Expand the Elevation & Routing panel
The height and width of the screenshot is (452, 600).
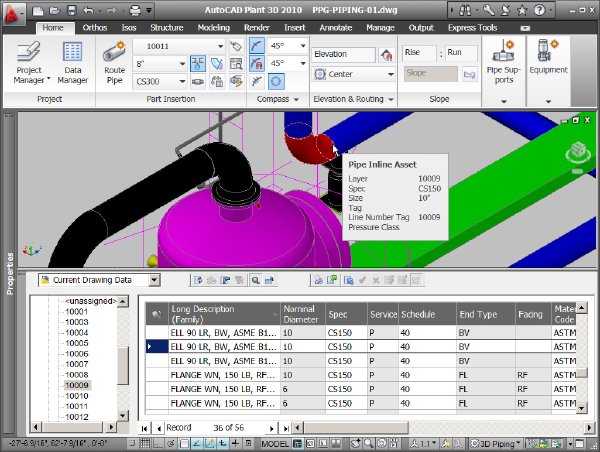[x=353, y=99]
